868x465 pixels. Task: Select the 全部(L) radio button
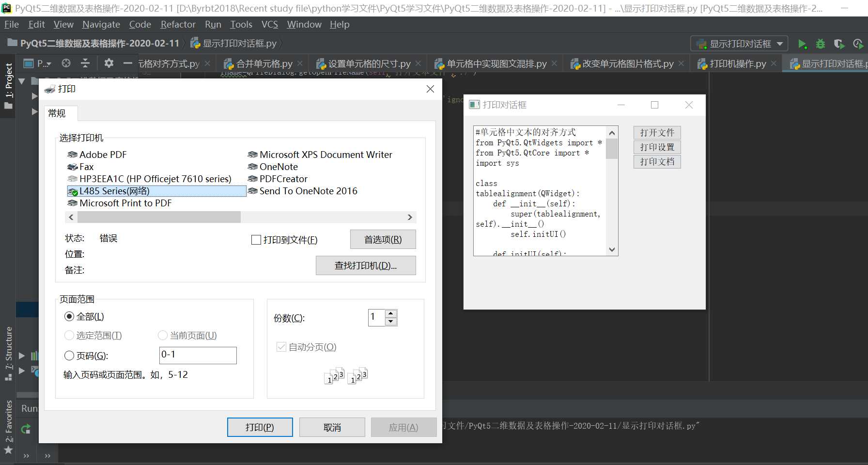coord(69,317)
